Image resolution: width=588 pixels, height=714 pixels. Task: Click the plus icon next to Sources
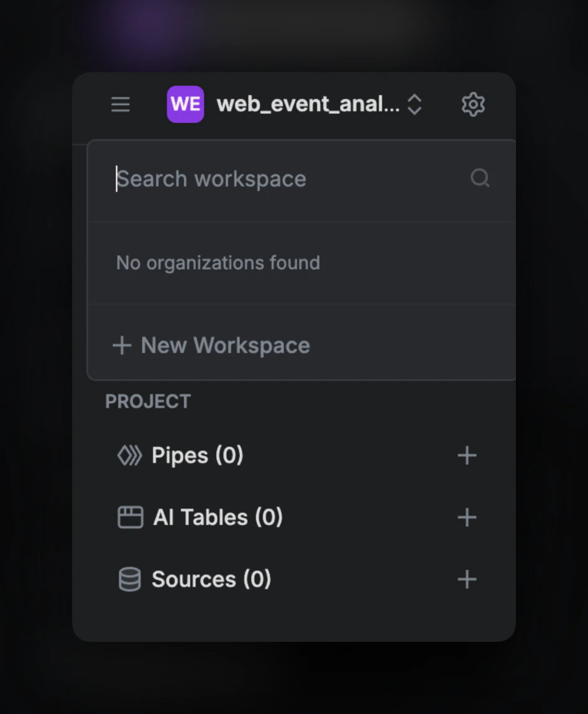[467, 579]
